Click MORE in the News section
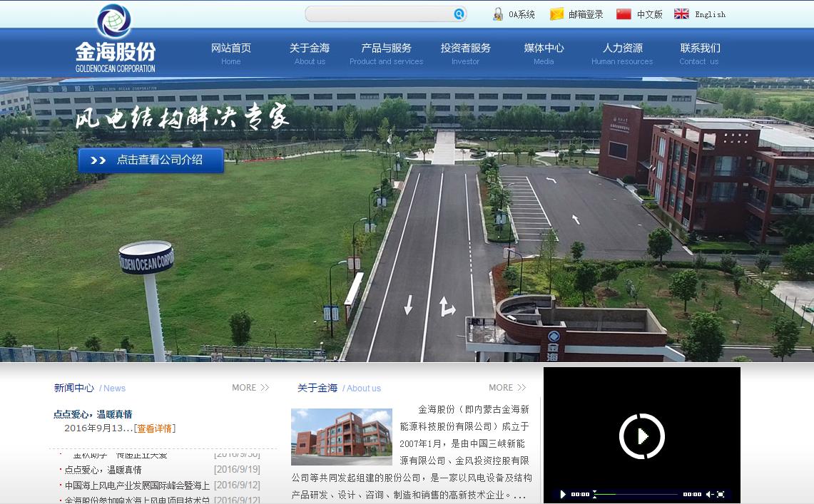814x504 pixels. 250,387
